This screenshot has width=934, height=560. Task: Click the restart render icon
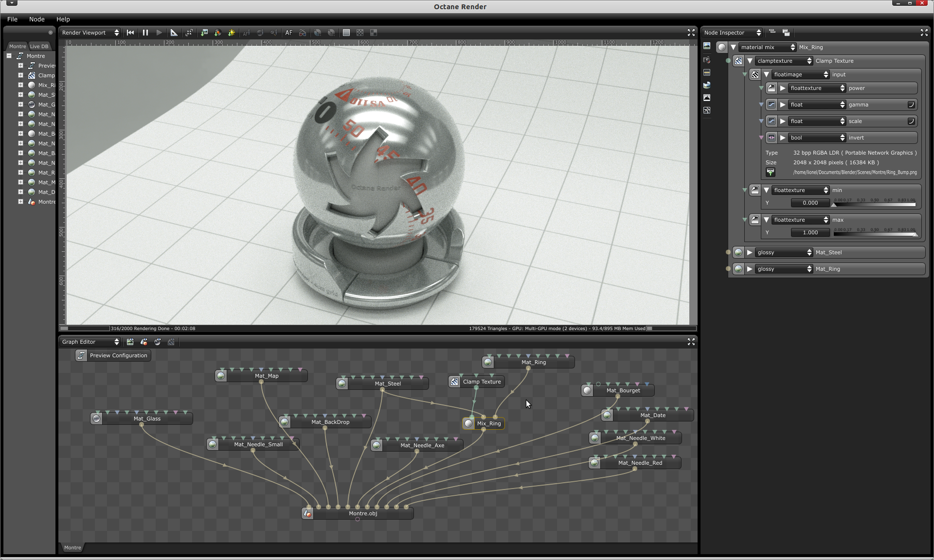pos(130,33)
